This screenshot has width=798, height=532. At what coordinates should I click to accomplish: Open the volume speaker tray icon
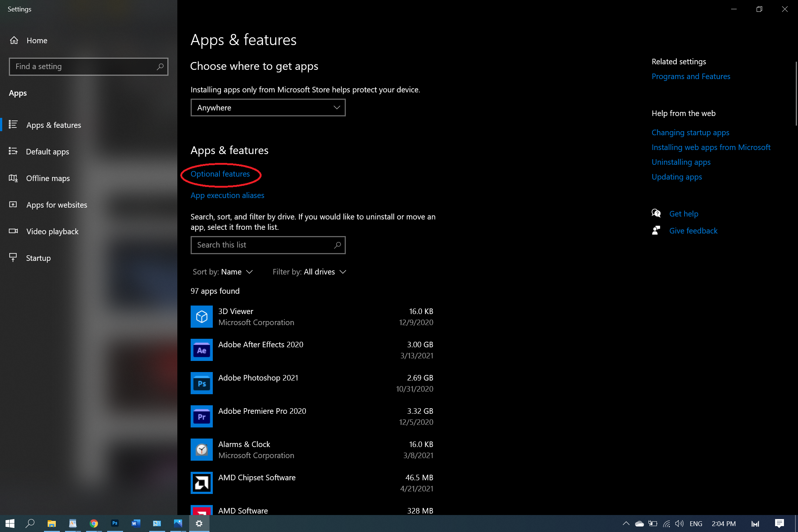point(679,524)
